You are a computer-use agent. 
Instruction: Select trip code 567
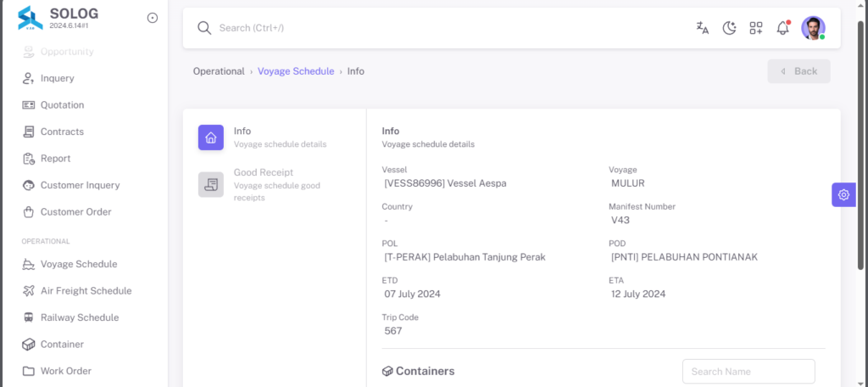(393, 331)
